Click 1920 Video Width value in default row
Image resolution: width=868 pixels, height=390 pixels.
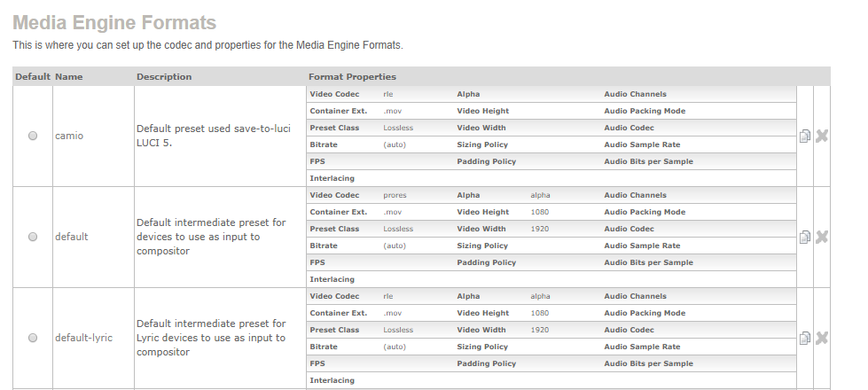tap(541, 230)
